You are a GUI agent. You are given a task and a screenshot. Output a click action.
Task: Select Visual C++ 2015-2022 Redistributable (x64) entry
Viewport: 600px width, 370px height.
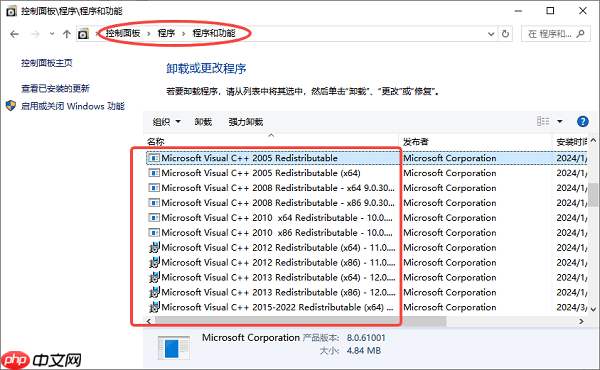point(272,307)
